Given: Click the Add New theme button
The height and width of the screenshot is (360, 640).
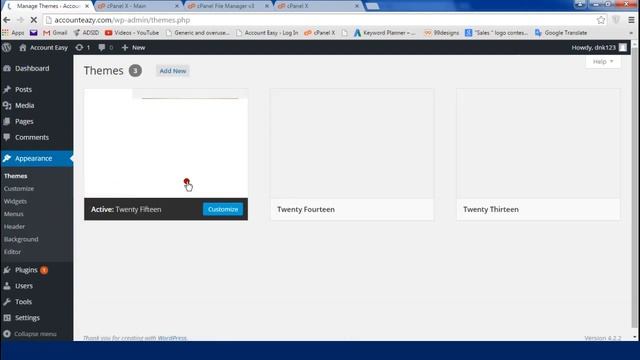Looking at the screenshot, I should (173, 71).
